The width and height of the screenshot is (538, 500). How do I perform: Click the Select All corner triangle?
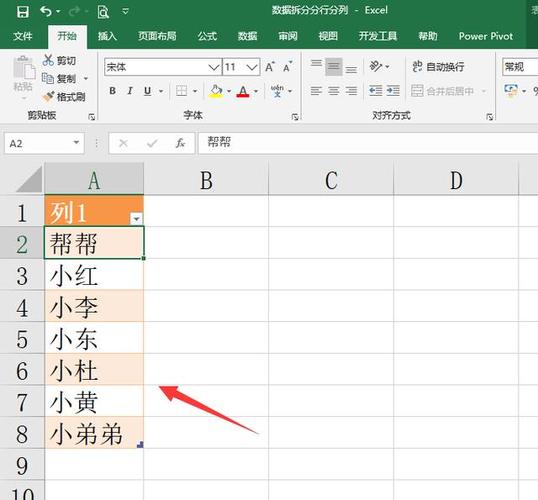pos(30,179)
